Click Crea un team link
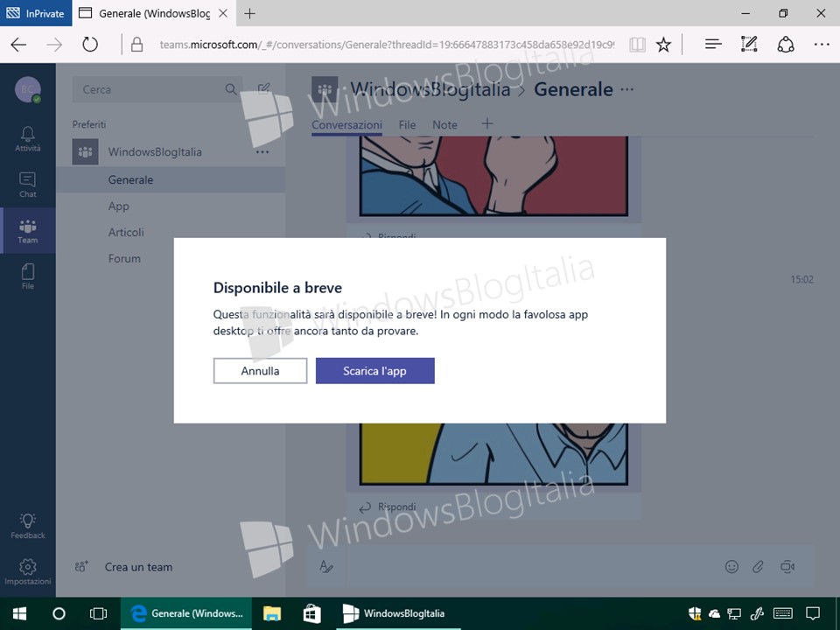The image size is (840, 630). tap(139, 567)
